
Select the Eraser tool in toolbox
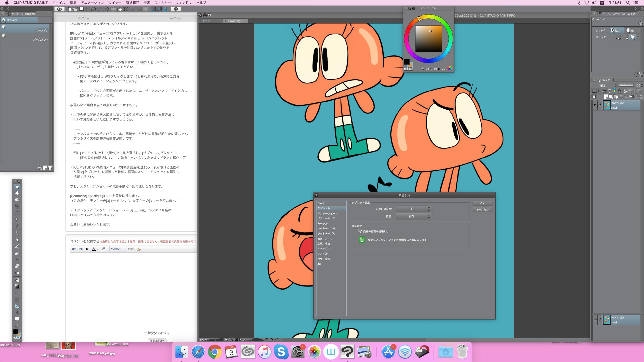coord(17,266)
